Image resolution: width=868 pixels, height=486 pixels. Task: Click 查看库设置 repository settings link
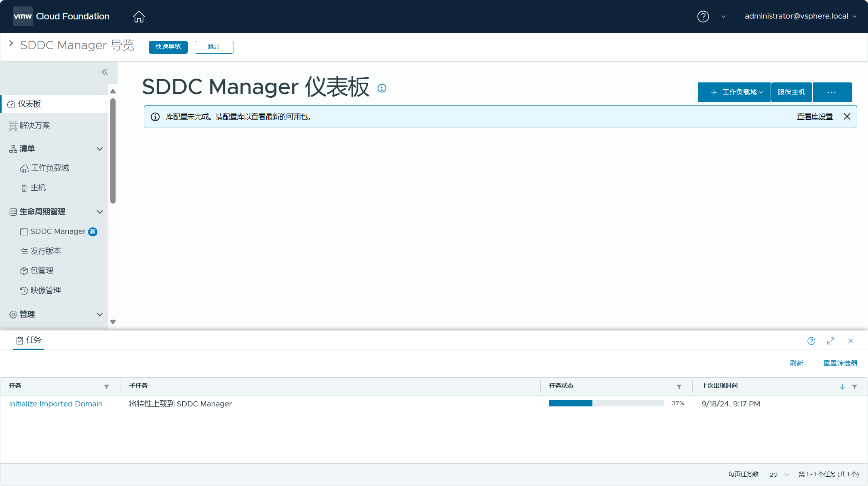click(815, 116)
